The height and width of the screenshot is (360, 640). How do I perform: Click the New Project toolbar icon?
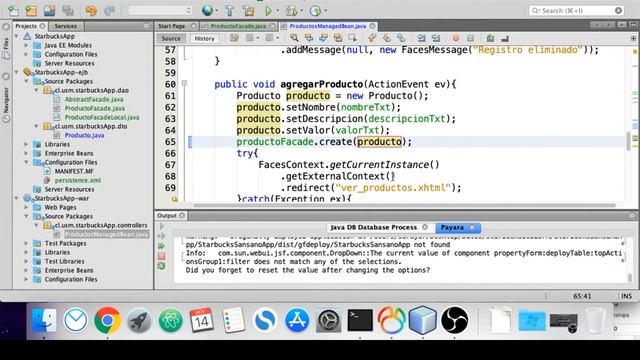click(31, 11)
